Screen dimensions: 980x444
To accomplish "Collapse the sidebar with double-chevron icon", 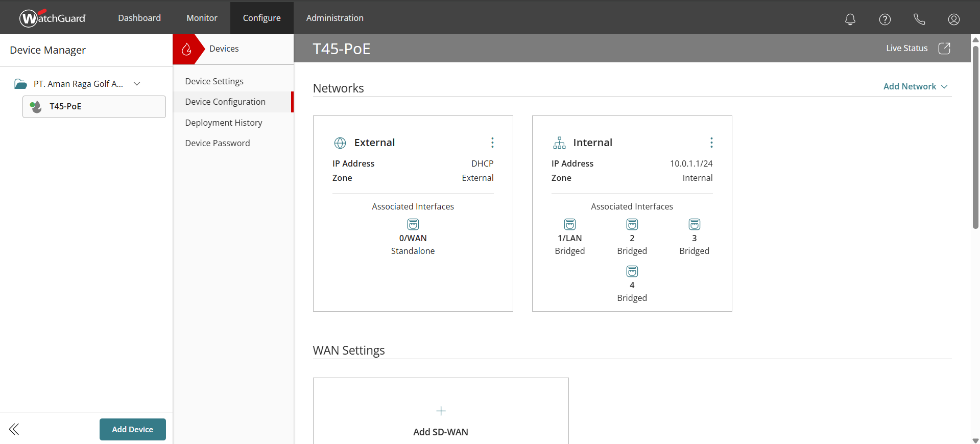I will [x=14, y=429].
